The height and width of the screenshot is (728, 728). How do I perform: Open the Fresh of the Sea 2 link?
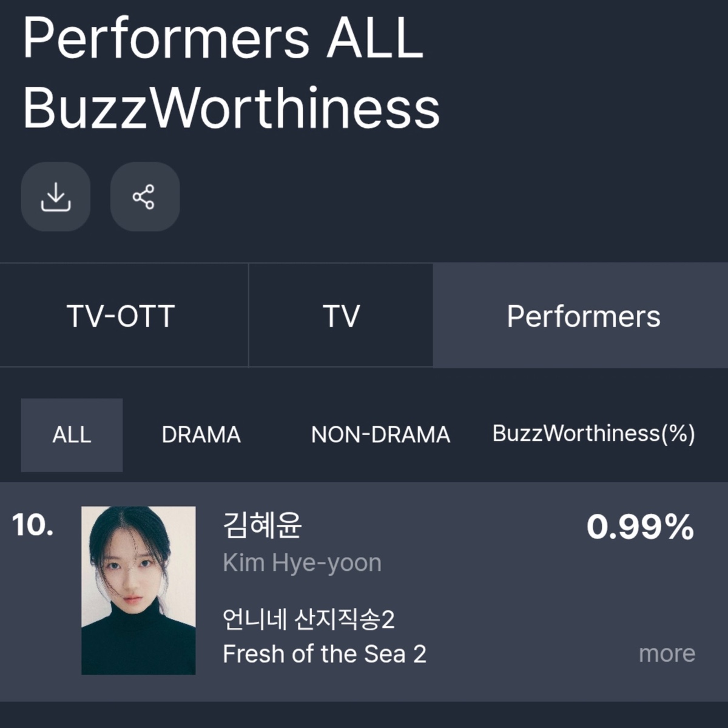[x=325, y=654]
